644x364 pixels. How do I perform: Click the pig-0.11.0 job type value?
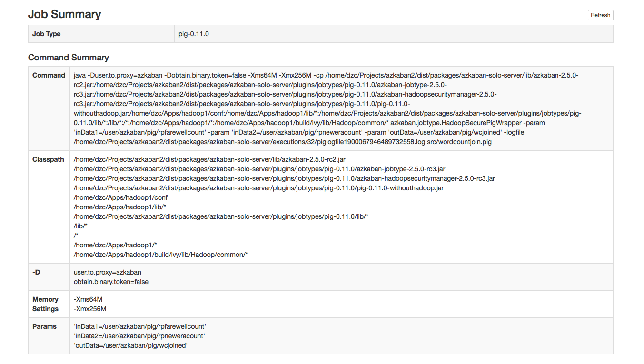click(x=194, y=34)
